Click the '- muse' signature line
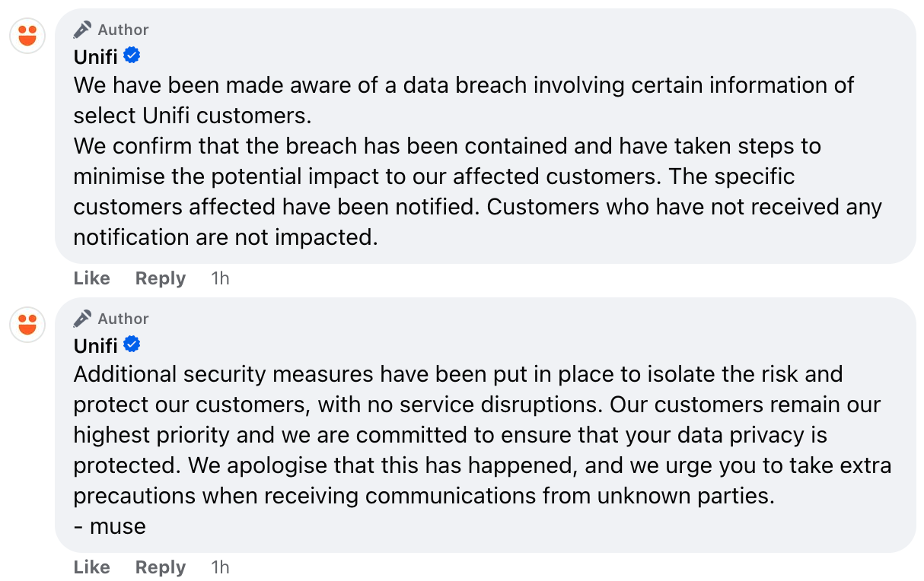924x581 pixels. tap(110, 526)
